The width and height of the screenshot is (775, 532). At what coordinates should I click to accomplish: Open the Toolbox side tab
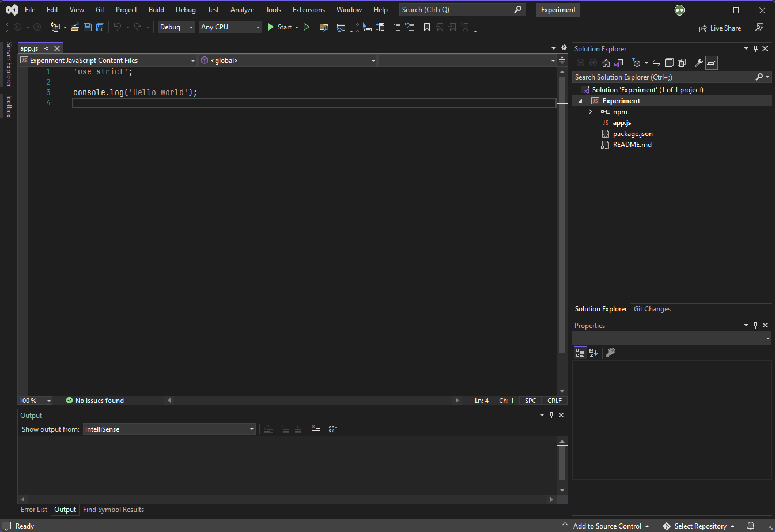pos(9,105)
